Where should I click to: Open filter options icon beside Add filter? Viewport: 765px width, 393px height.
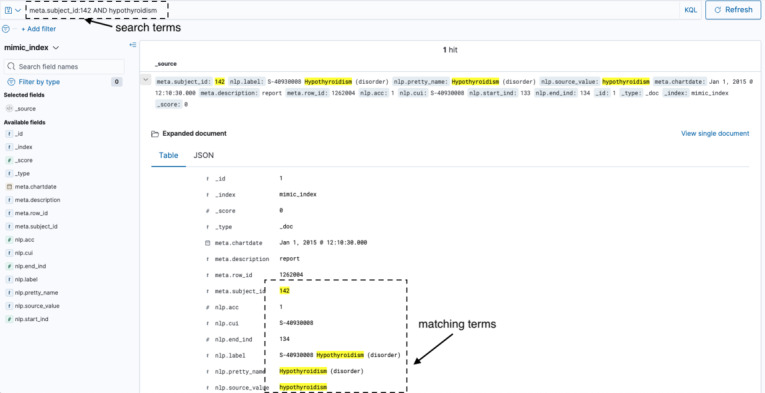click(6, 29)
